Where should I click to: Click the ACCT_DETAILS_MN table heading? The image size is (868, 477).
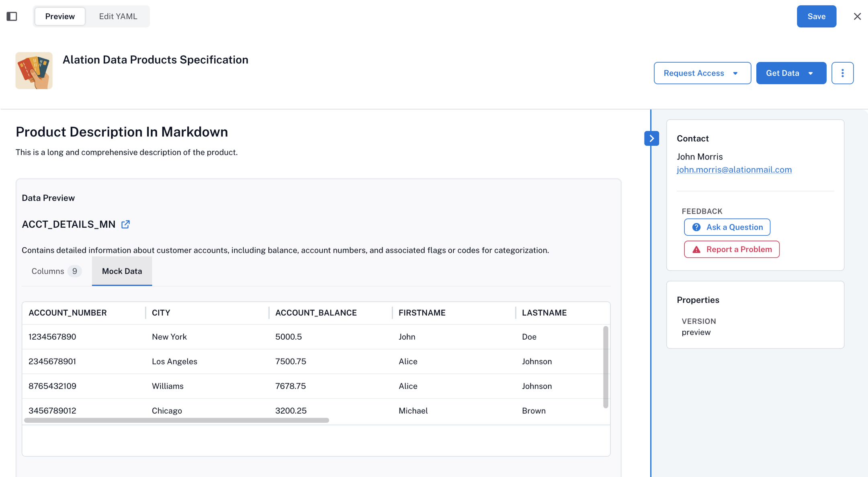click(68, 224)
